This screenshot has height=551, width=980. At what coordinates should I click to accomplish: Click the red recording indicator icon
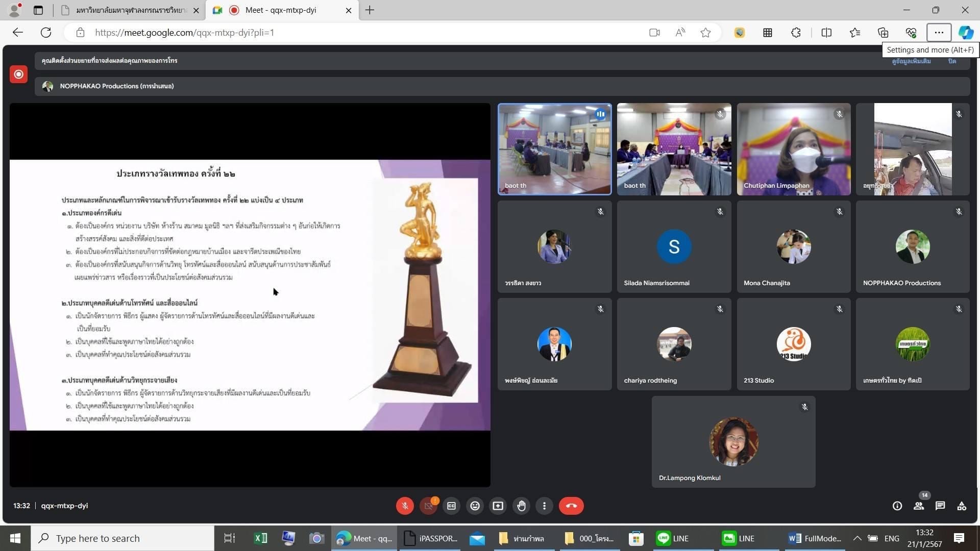click(18, 74)
